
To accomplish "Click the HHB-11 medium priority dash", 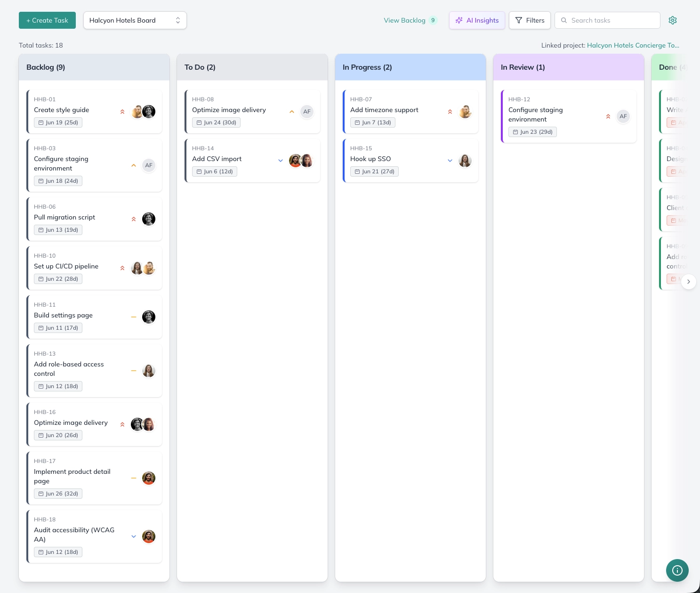I will point(134,317).
